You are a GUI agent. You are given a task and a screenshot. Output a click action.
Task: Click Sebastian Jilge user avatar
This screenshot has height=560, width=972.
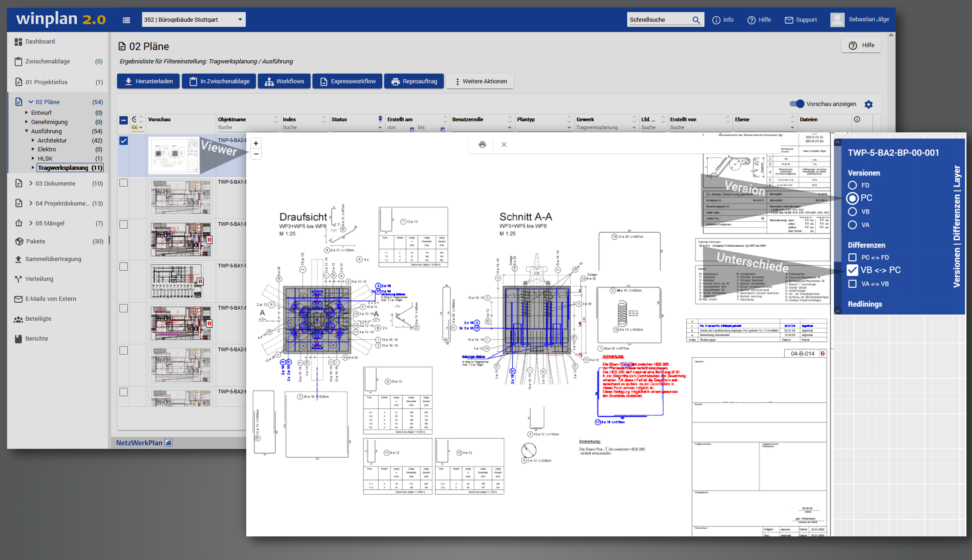click(837, 19)
